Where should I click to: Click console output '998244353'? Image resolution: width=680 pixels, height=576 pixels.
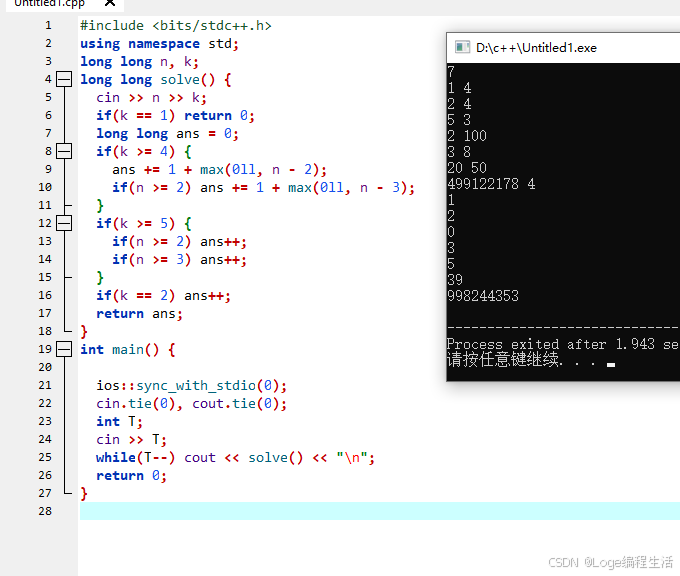(483, 296)
